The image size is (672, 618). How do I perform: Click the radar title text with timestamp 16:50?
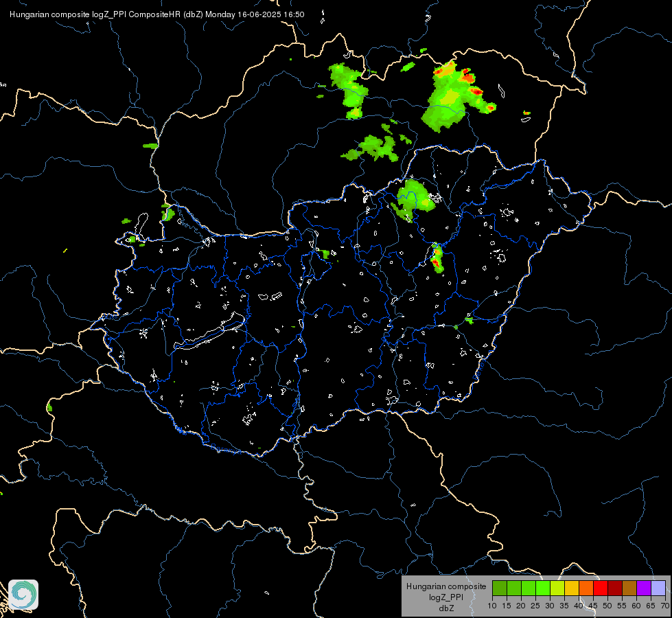click(157, 14)
